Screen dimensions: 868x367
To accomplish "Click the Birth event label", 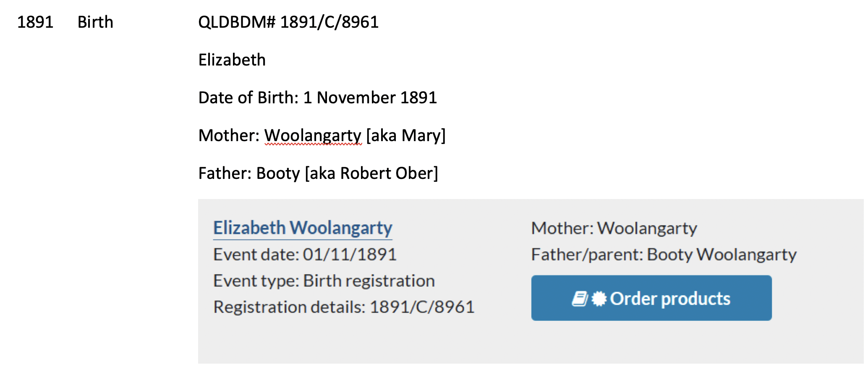I will pos(95,22).
